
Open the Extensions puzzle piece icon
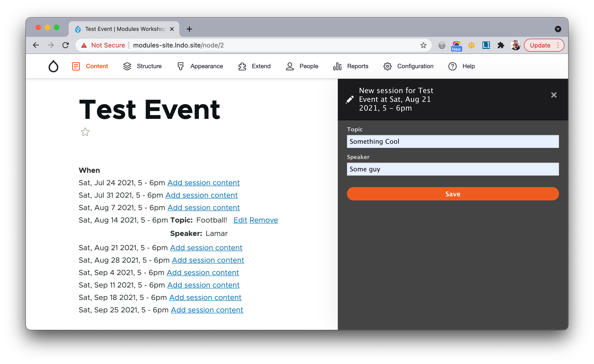pyautogui.click(x=501, y=45)
